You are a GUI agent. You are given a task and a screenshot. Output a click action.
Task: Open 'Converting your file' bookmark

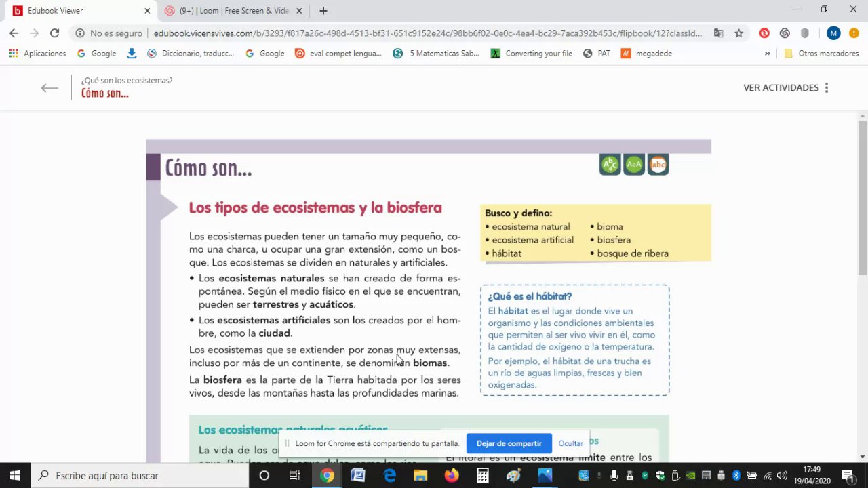pos(532,53)
